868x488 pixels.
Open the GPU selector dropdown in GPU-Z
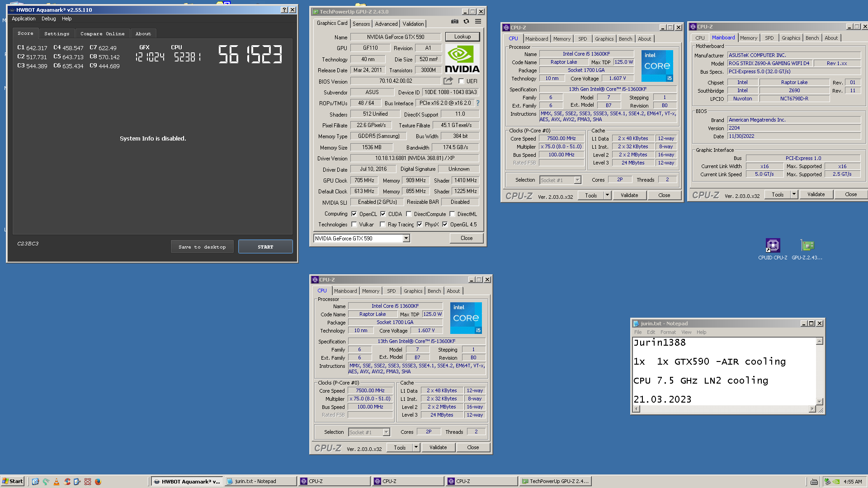406,239
